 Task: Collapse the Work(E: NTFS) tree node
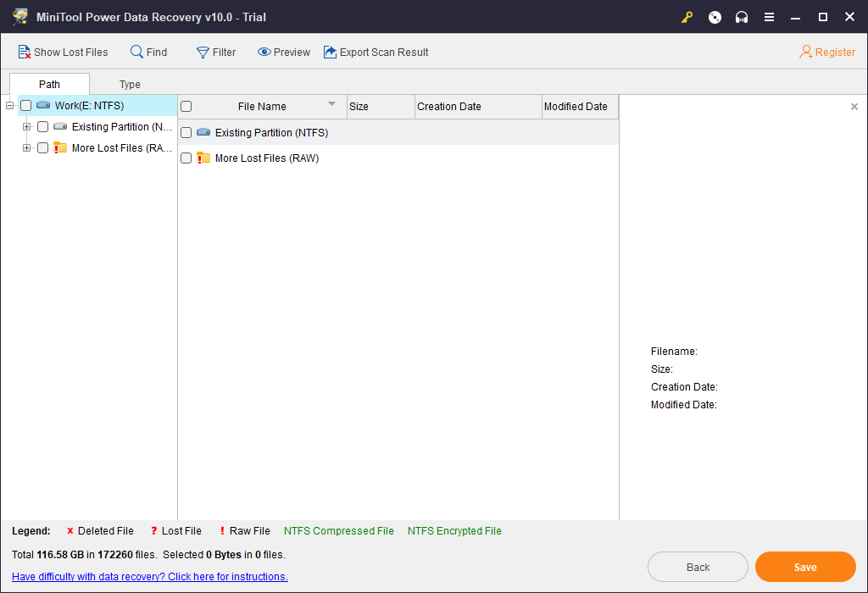9,105
